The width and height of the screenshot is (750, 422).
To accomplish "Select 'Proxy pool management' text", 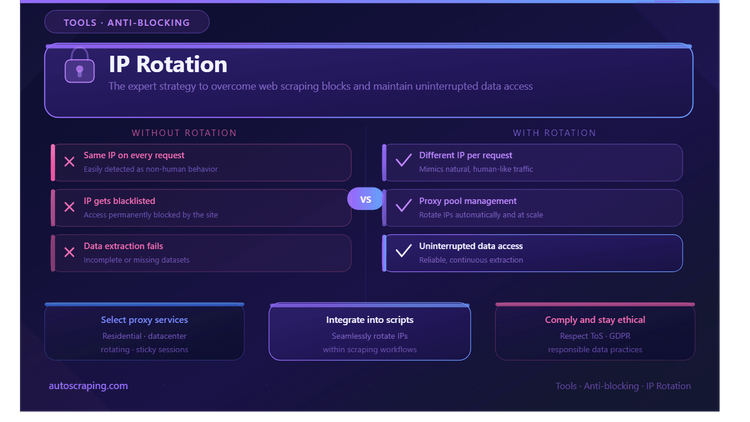I will pyautogui.click(x=468, y=201).
